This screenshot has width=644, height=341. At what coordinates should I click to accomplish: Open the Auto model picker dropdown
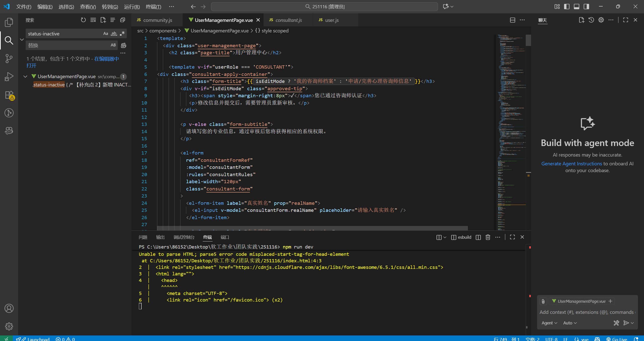point(570,323)
